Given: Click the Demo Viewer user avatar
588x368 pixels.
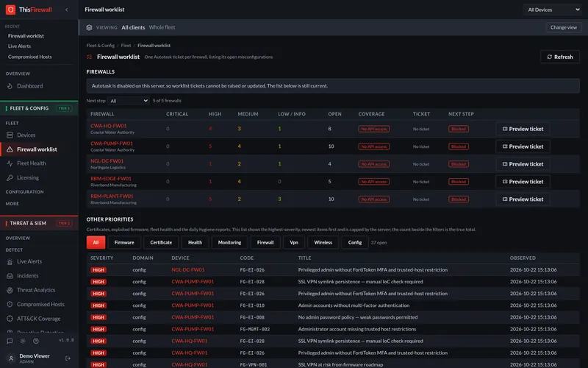Looking at the screenshot, I should [x=11, y=358].
